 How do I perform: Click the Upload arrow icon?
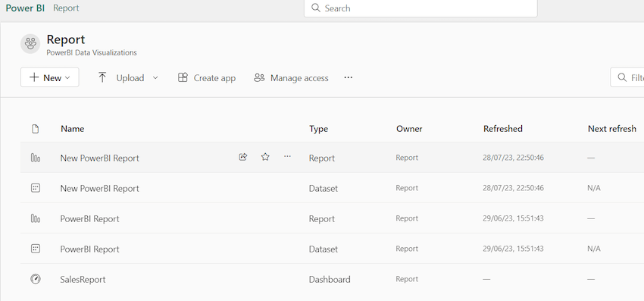click(x=102, y=77)
